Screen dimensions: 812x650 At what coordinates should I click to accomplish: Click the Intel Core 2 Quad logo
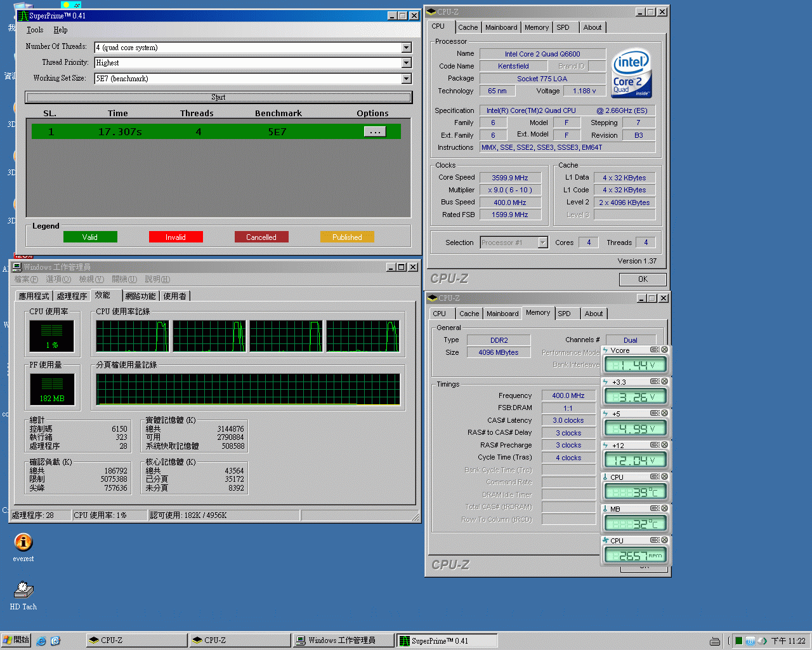tap(631, 72)
